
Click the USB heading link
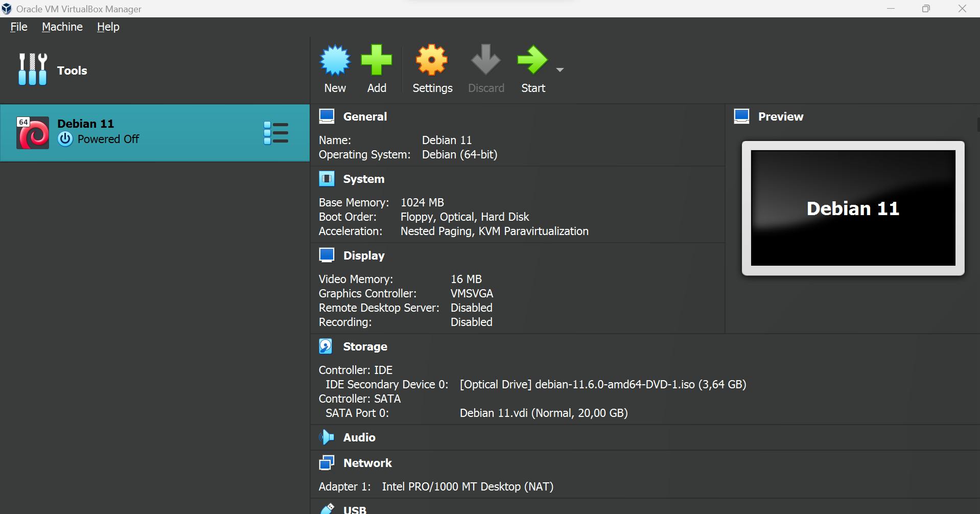pyautogui.click(x=355, y=509)
